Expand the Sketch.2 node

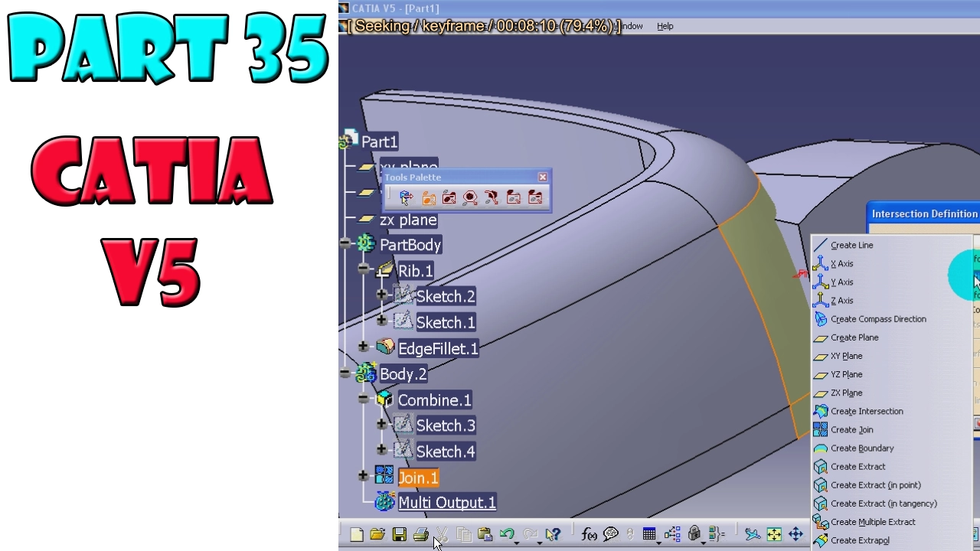click(382, 295)
